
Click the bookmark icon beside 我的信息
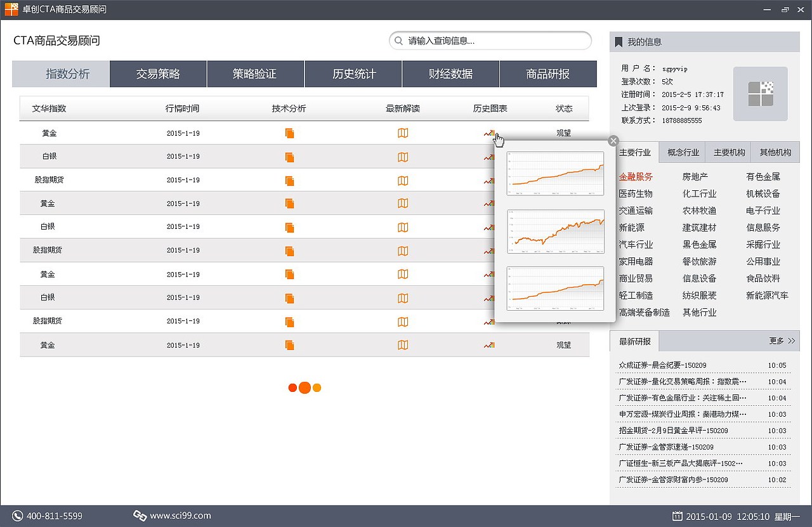pyautogui.click(x=619, y=42)
